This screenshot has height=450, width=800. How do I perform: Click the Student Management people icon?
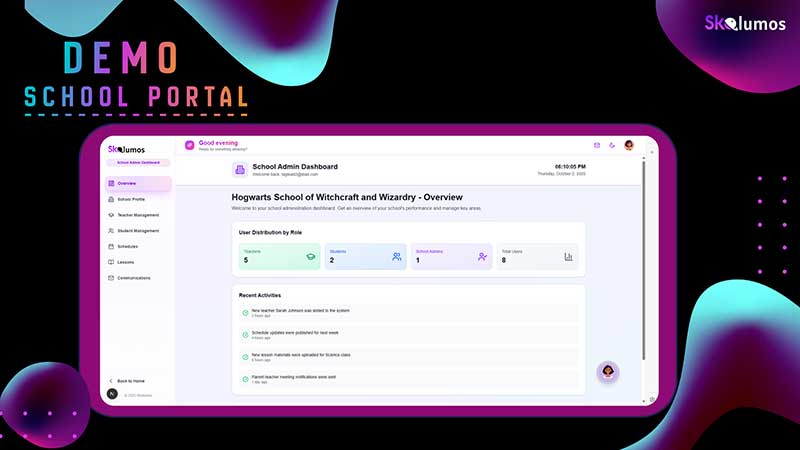[x=111, y=231]
